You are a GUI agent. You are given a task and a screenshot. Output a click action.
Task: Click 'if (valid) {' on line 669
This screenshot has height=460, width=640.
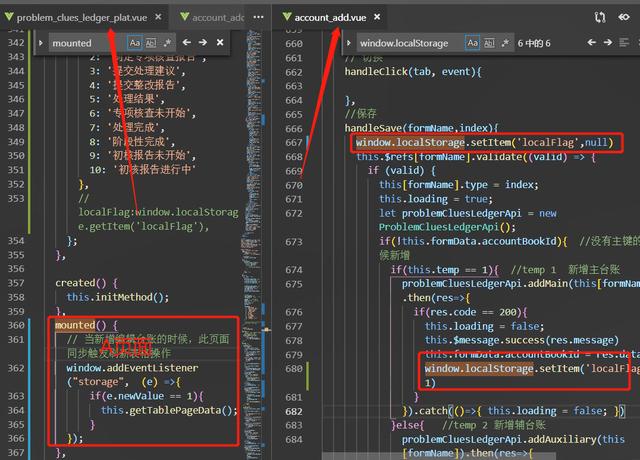pyautogui.click(x=402, y=171)
